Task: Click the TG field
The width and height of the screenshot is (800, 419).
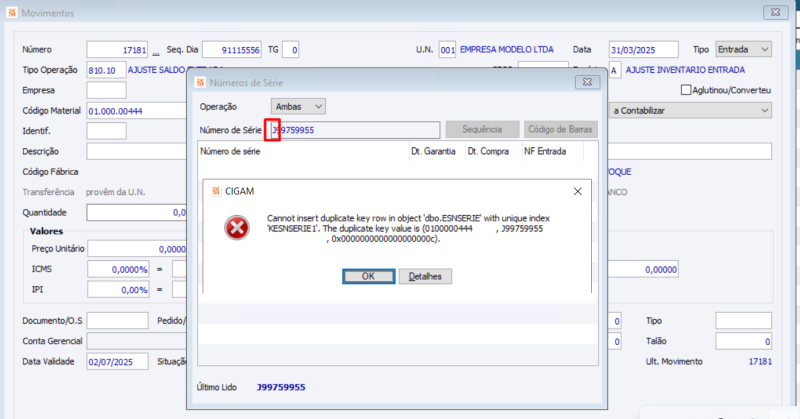Action: click(290, 50)
